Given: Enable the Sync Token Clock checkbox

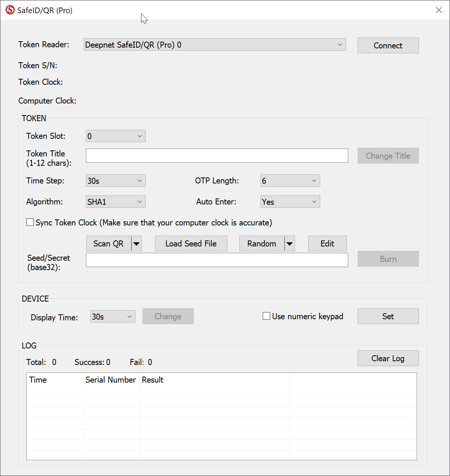Looking at the screenshot, I should click(x=30, y=222).
